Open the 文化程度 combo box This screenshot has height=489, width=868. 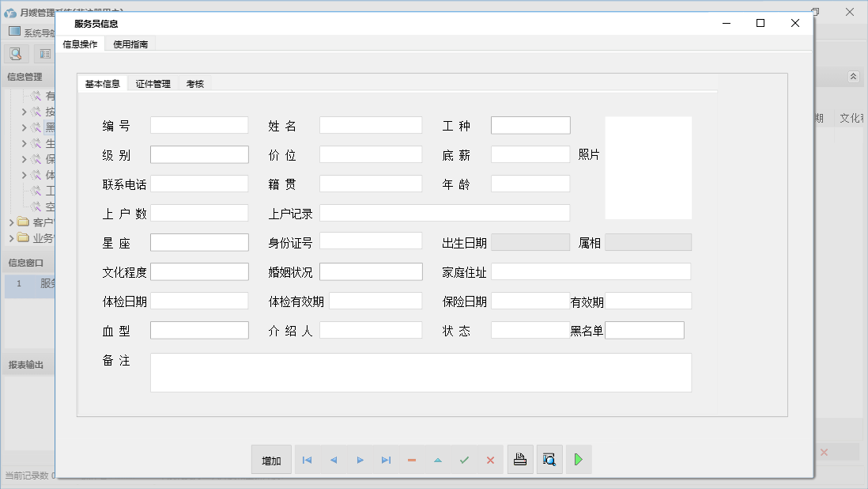pos(199,271)
